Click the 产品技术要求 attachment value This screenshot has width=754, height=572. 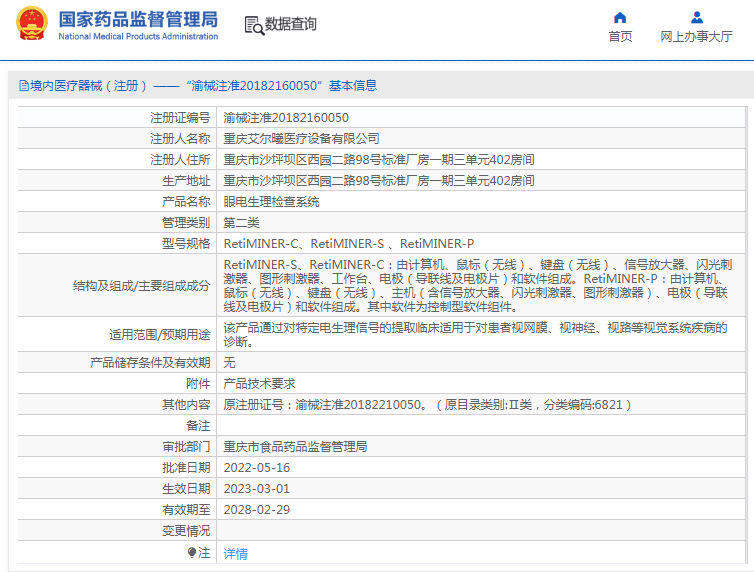[x=259, y=383]
